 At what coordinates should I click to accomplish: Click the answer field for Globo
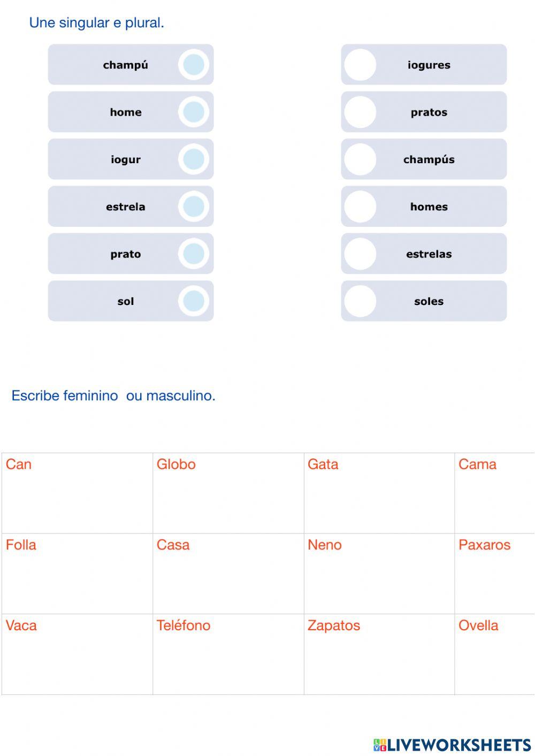click(x=228, y=500)
